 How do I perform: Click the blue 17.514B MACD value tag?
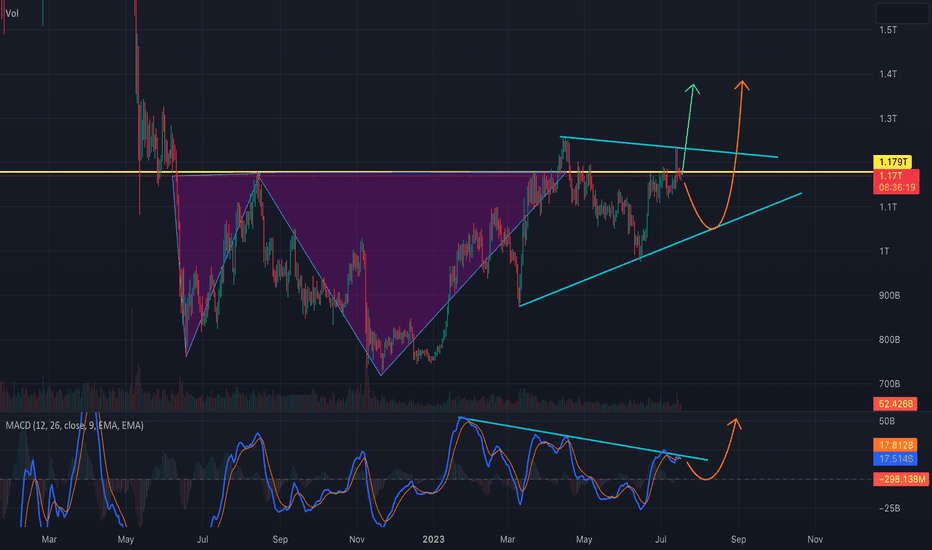895,458
